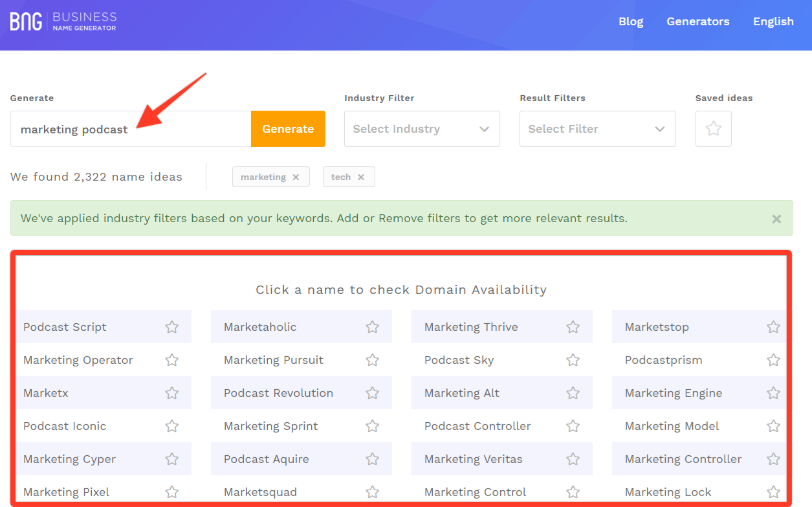Viewport: 812px width, 507px height.
Task: Dismiss the green industry filters notice
Action: click(x=776, y=219)
